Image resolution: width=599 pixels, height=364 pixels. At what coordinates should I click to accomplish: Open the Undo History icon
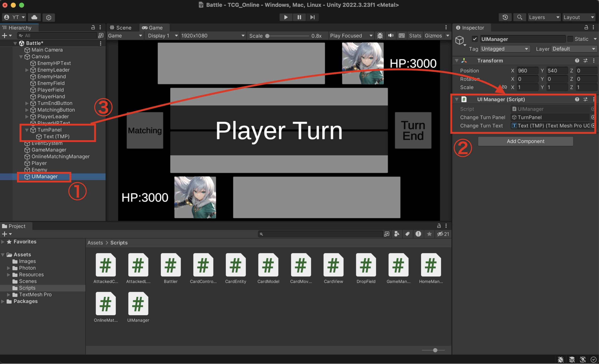pos(505,17)
